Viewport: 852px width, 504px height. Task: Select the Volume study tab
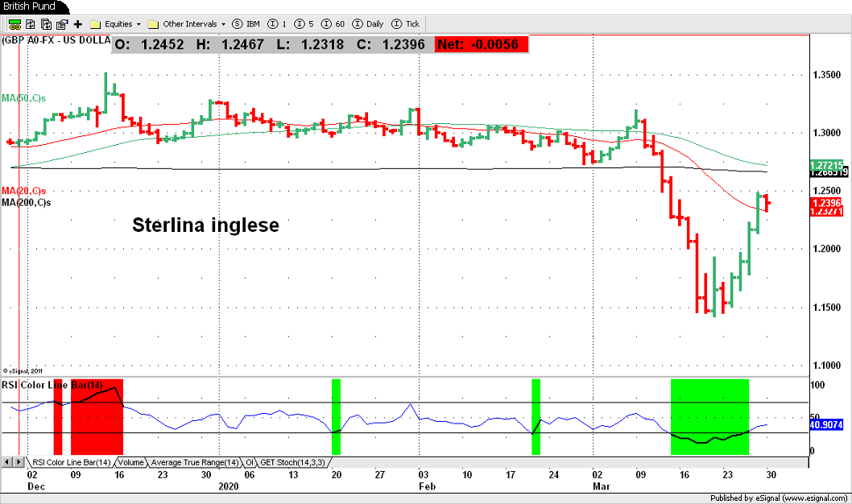[130, 462]
